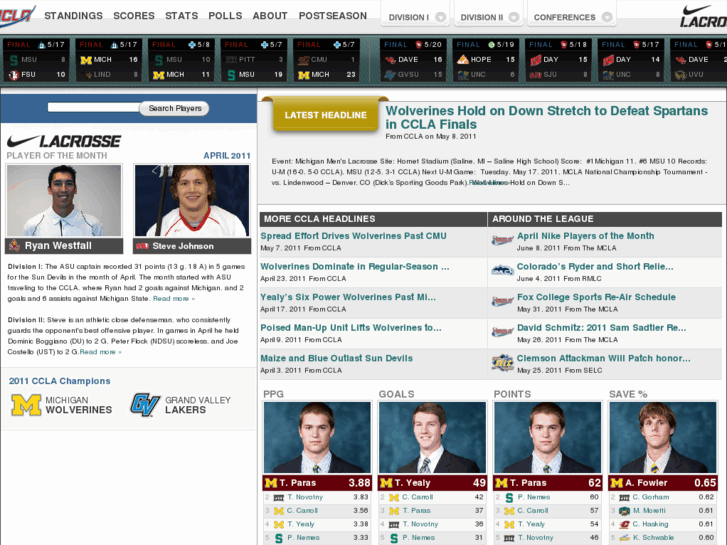Click SELC icon beside Clemson Attackman article
The image size is (727, 545).
502,362
